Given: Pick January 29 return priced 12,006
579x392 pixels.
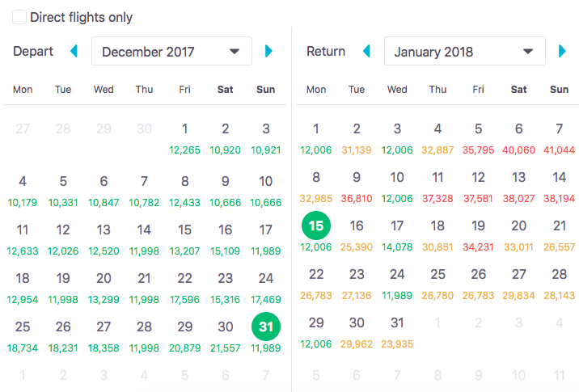Looking at the screenshot, I should [316, 330].
